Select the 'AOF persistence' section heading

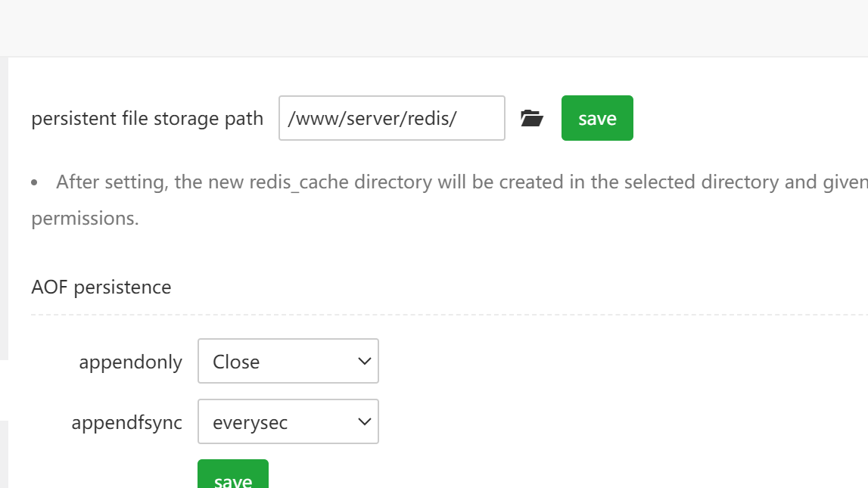101,288
